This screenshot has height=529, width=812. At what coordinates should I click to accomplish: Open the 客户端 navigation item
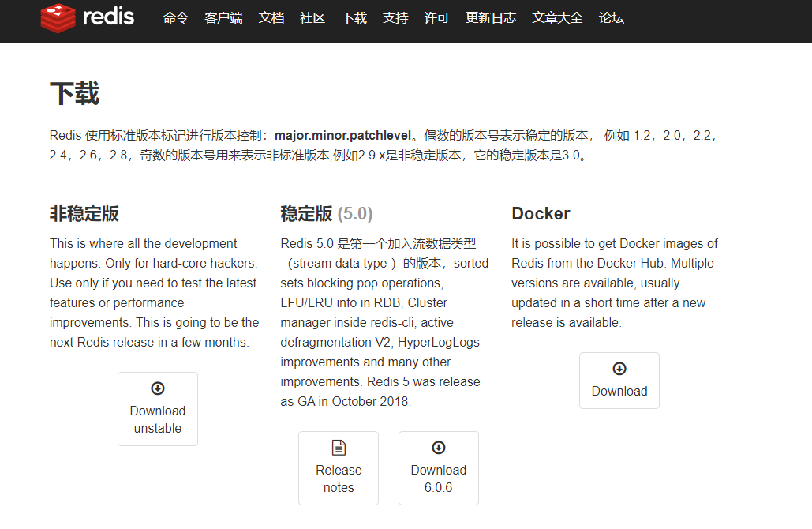223,18
